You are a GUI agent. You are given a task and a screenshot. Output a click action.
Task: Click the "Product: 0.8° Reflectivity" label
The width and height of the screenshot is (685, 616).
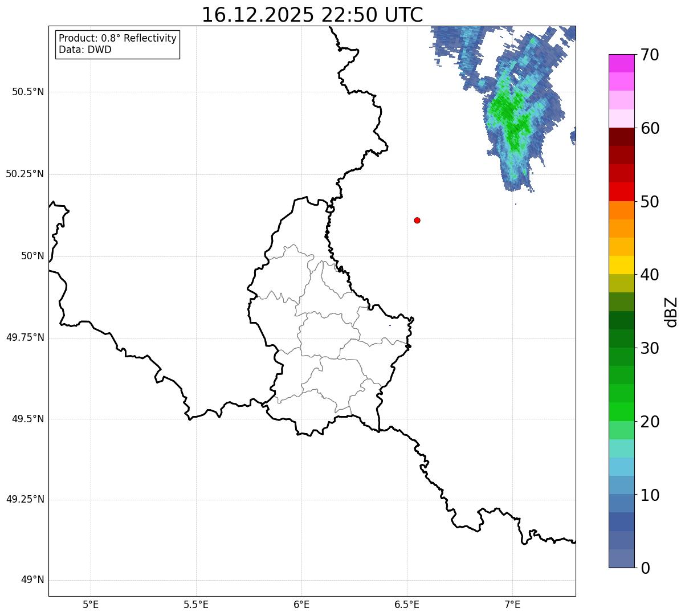(x=118, y=38)
